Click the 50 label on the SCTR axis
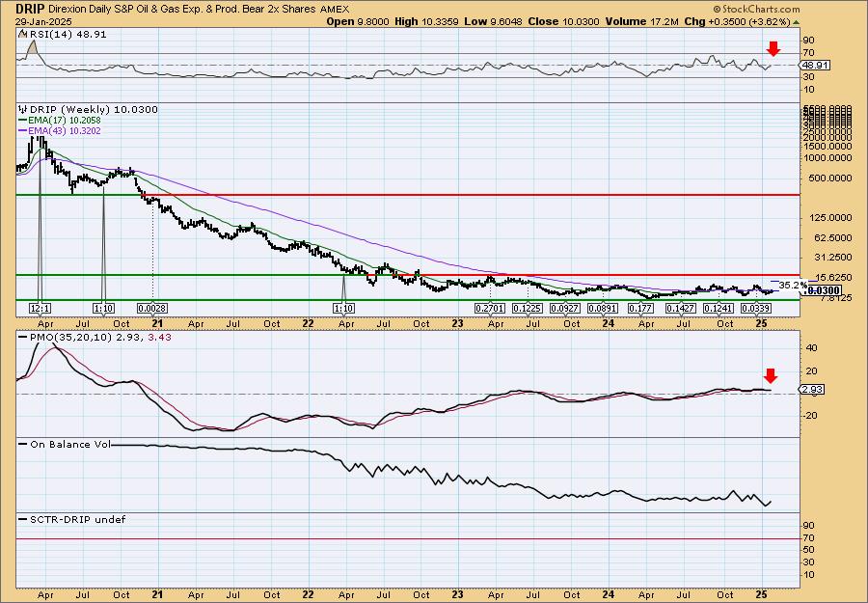The image size is (868, 603). click(x=809, y=550)
